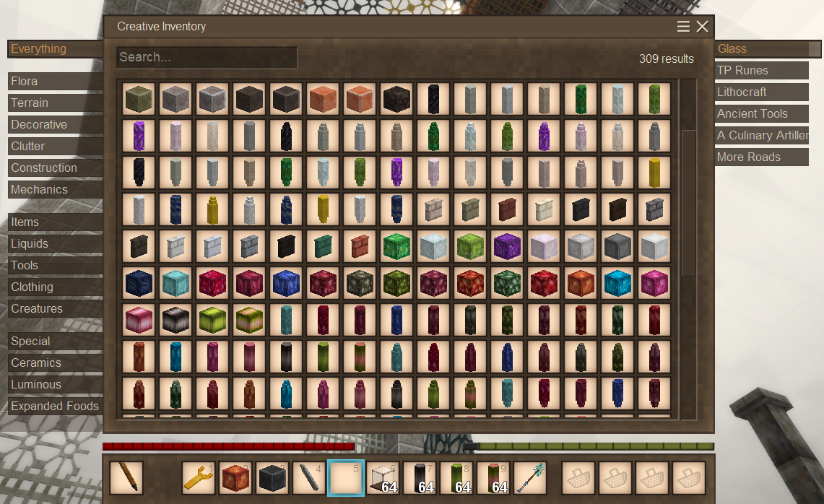Choose the dark blade tool in hotbar slot 4

pos(309,478)
